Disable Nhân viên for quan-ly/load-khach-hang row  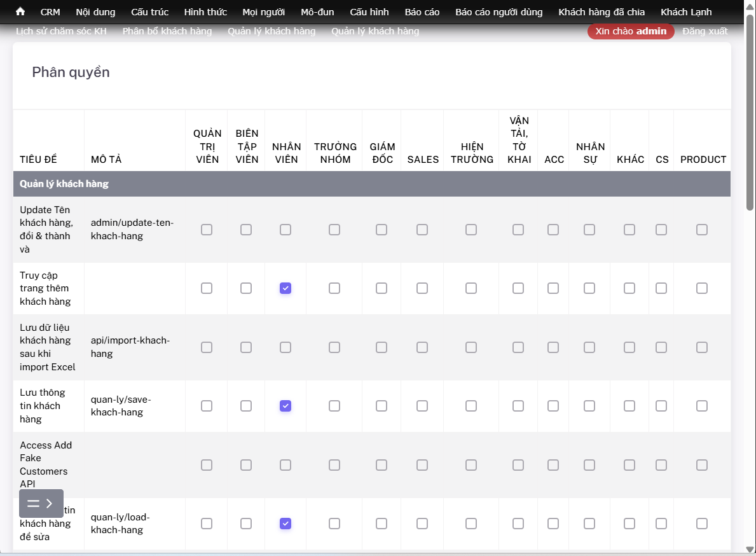(x=285, y=524)
